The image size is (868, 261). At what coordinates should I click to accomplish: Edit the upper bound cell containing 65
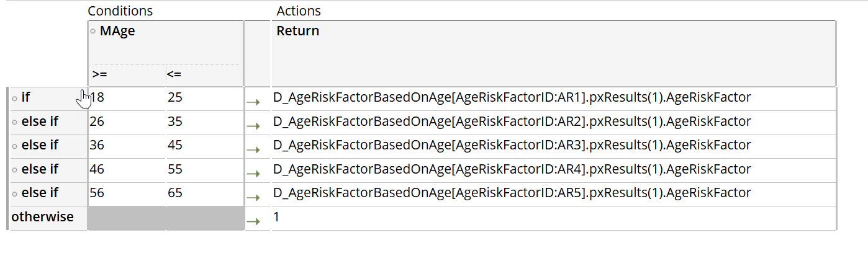[x=175, y=193]
